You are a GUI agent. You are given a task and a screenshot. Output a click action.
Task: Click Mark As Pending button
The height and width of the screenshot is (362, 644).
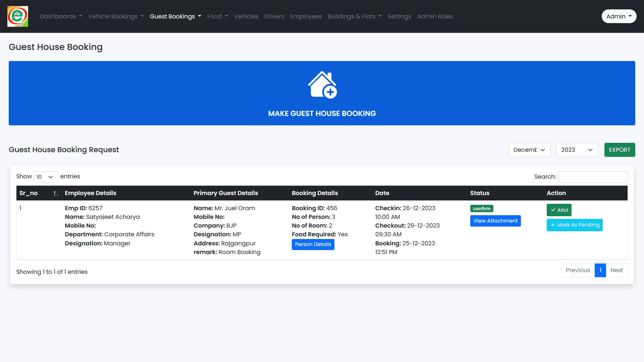point(574,225)
